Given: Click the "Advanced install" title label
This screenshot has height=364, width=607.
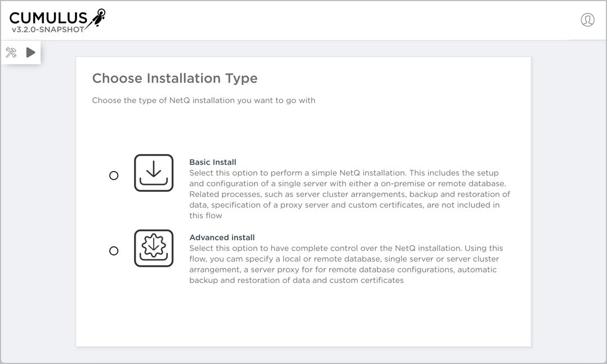Looking at the screenshot, I should (222, 237).
